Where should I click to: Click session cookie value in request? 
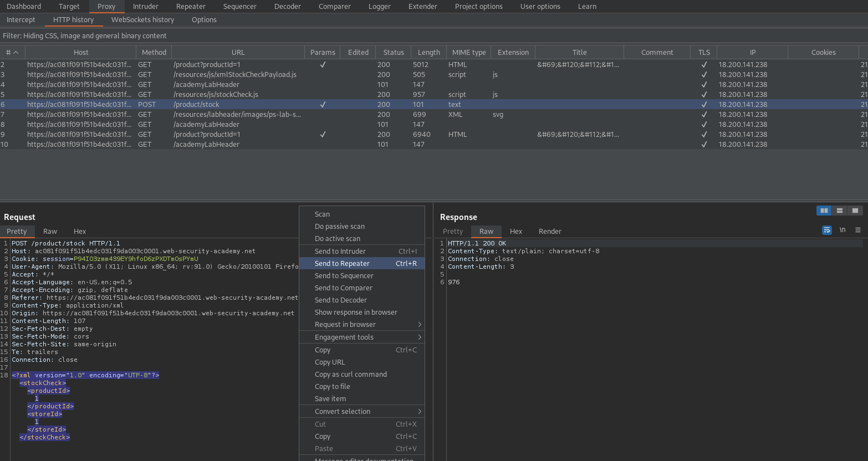point(136,259)
